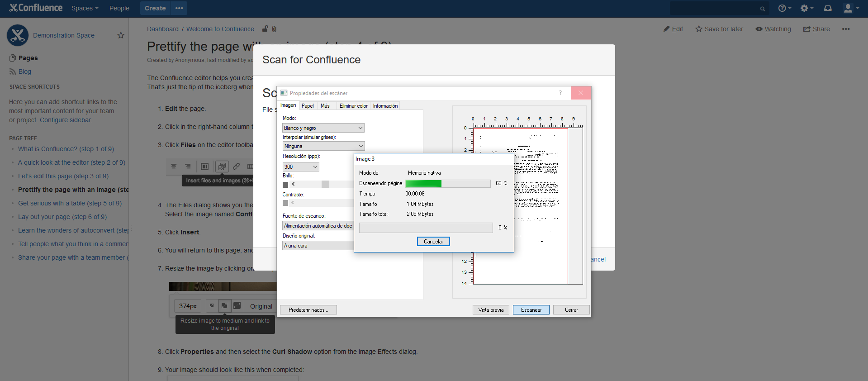Open the Spaces dropdown menu
Screen dimensions: 868x381
pyautogui.click(x=85, y=8)
